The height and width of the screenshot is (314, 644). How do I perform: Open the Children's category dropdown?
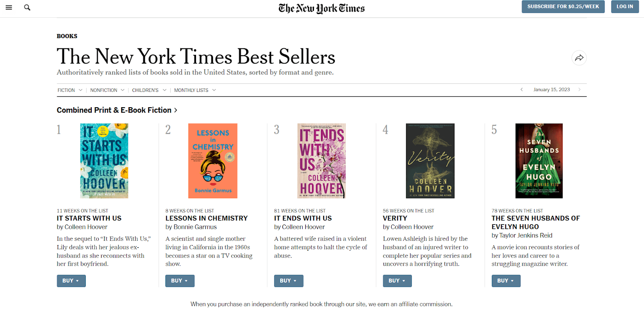(x=149, y=90)
